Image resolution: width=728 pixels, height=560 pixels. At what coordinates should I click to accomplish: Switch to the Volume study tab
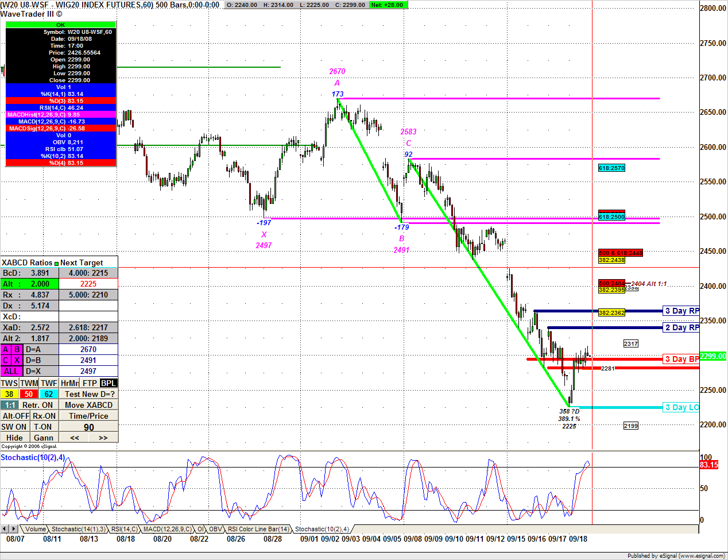[x=35, y=529]
